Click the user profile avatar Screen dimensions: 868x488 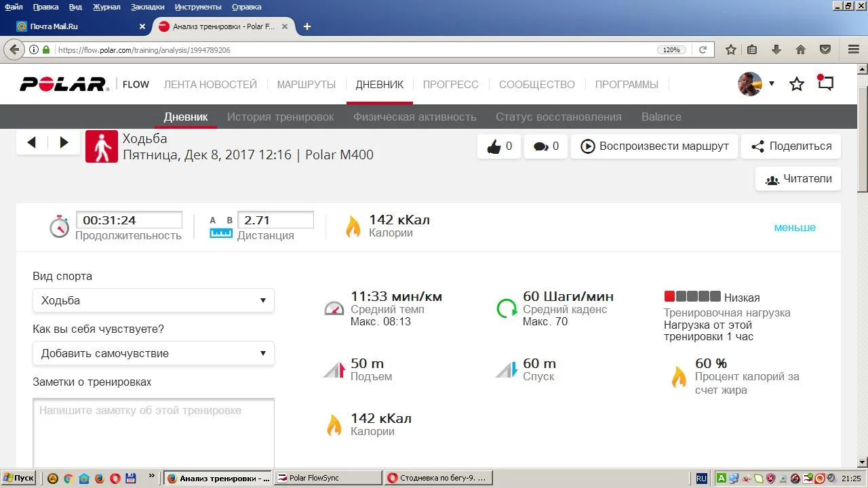tap(750, 84)
